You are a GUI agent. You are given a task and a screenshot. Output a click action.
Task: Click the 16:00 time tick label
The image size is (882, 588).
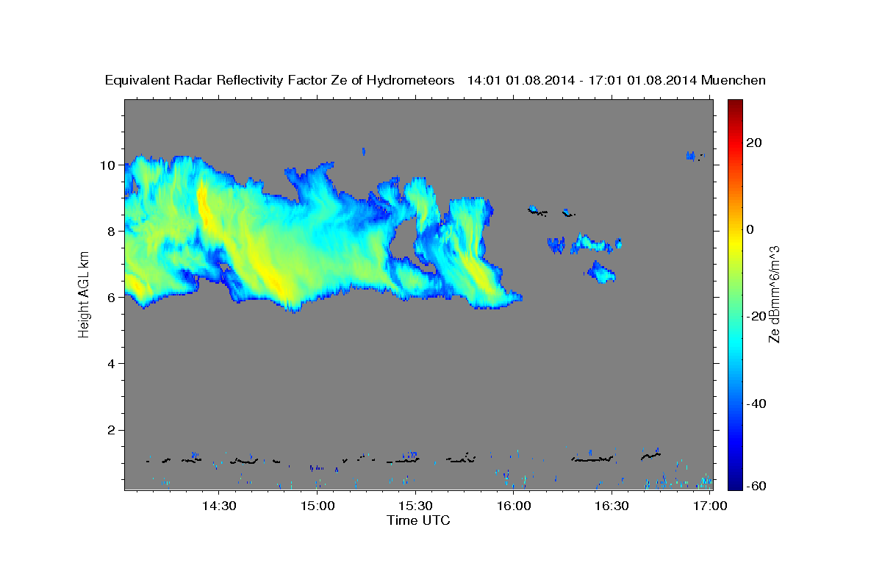pyautogui.click(x=514, y=506)
